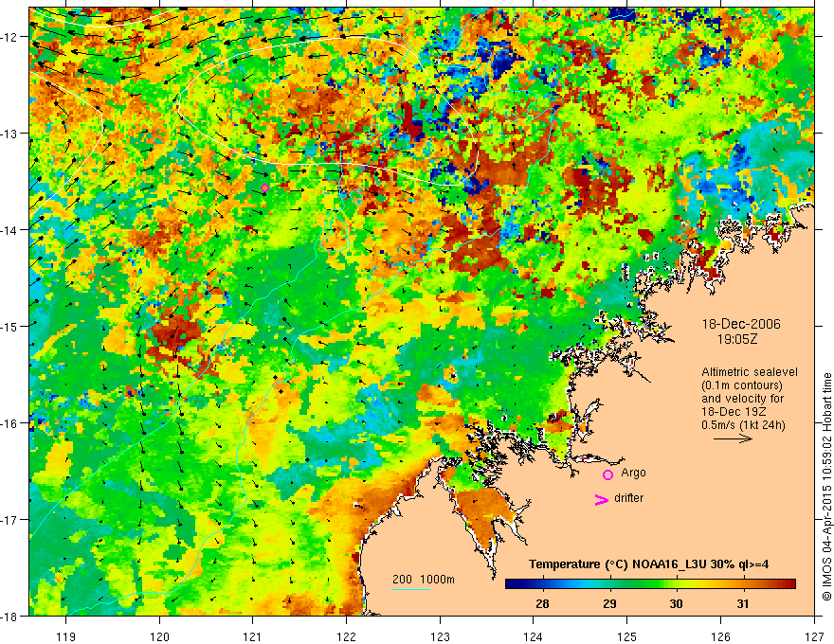Click the longitude axis label 120
Image resolution: width=834 pixels, height=644 pixels.
click(x=159, y=636)
